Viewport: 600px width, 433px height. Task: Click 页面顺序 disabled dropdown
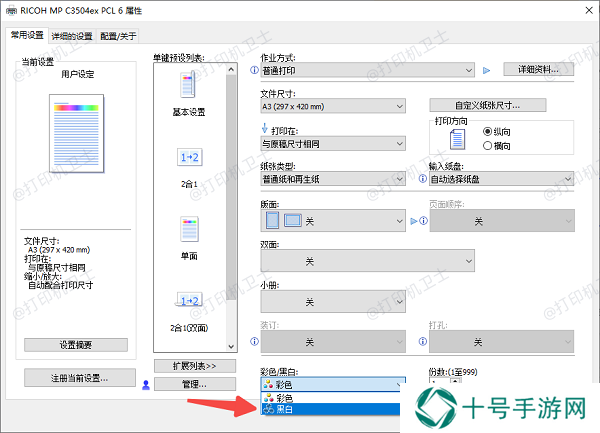(502, 221)
